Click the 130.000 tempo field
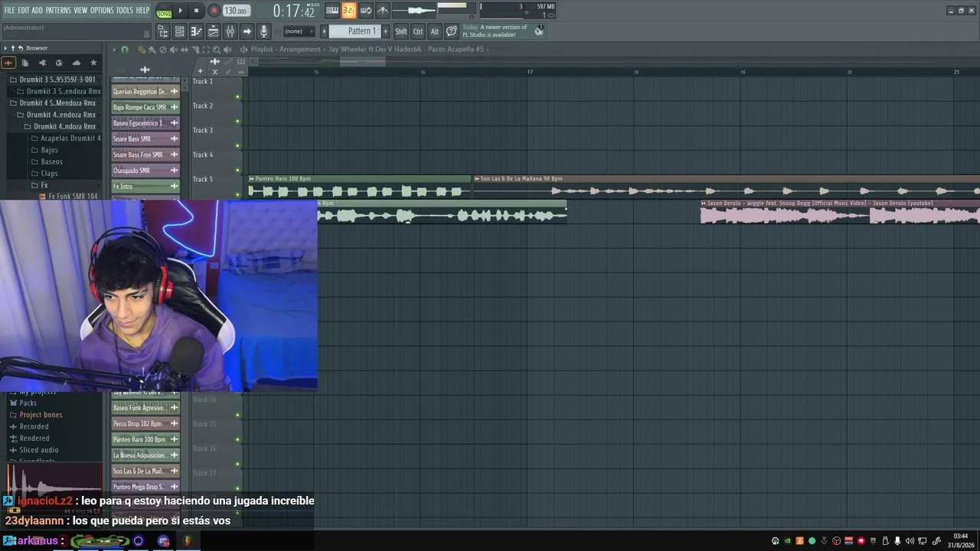This screenshot has width=980, height=551. point(237,11)
